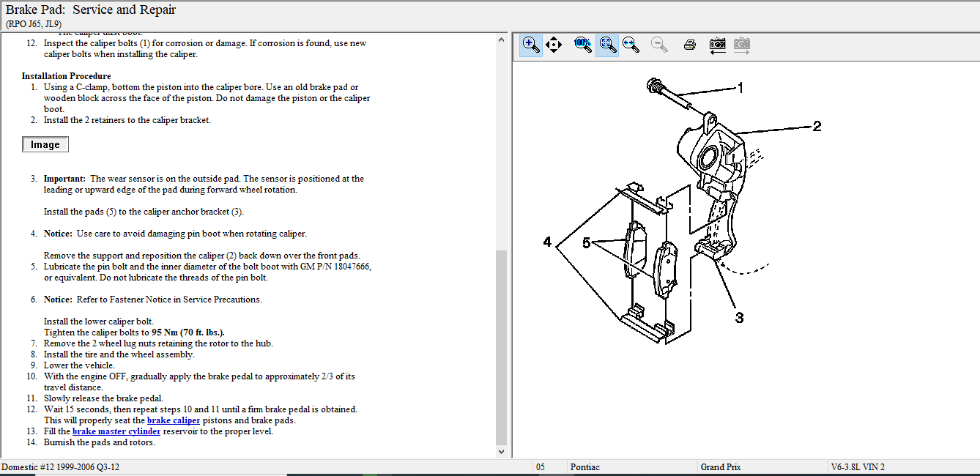Screen dimensions: 980x476
Task: Click the V6-3.8L VIN 2 engine field
Action: coord(858,467)
